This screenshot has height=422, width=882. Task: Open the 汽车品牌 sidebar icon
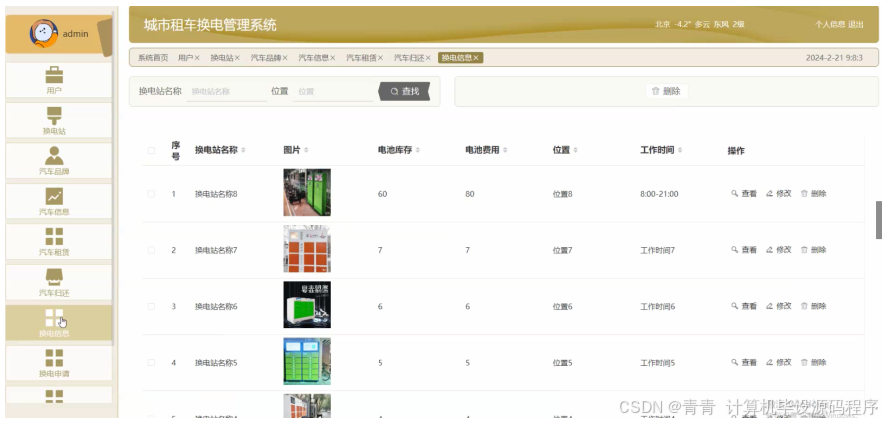(x=54, y=156)
